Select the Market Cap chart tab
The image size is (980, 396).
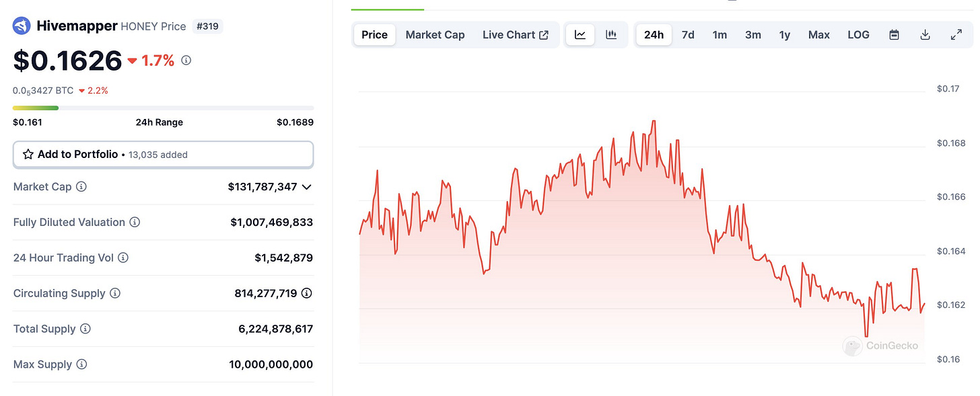tap(435, 35)
